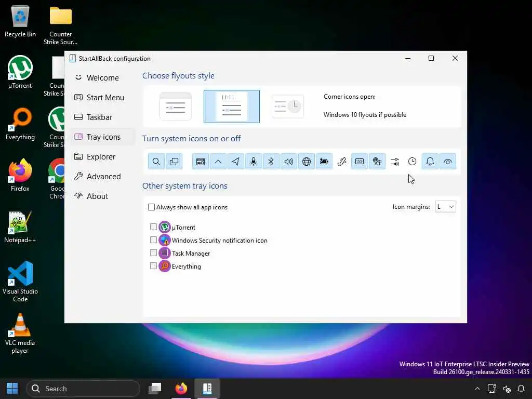Click the Task Manager tray app icon
The image size is (532, 399).
point(165,253)
